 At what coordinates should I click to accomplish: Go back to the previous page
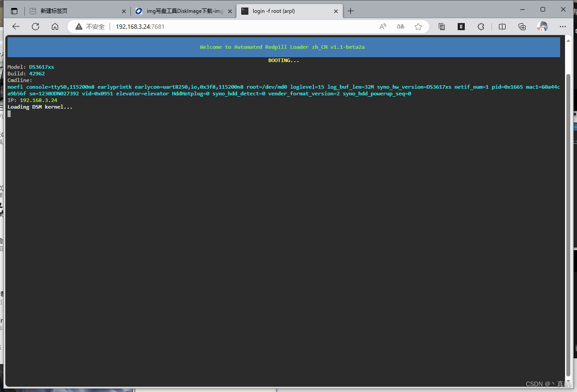click(x=16, y=27)
